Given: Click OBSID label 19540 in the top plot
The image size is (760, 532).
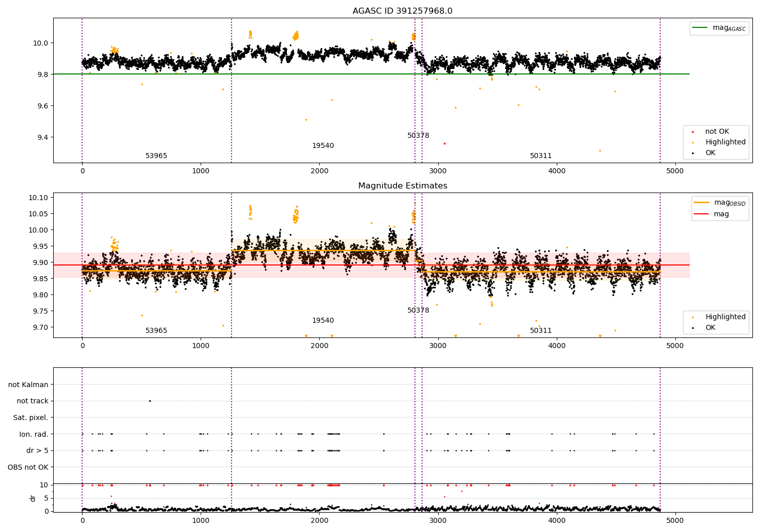Looking at the screenshot, I should pyautogui.click(x=323, y=146).
